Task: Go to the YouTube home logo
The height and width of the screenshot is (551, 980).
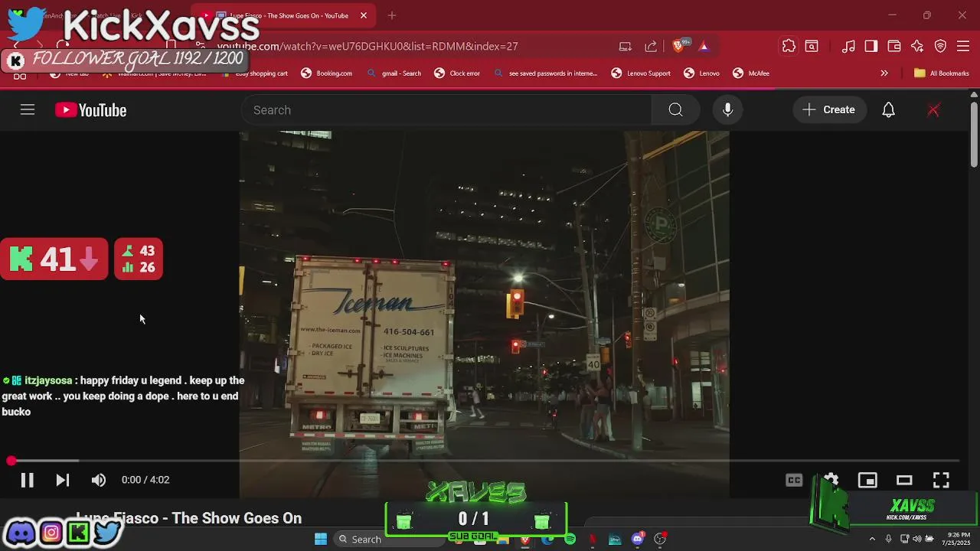Action: (90, 110)
